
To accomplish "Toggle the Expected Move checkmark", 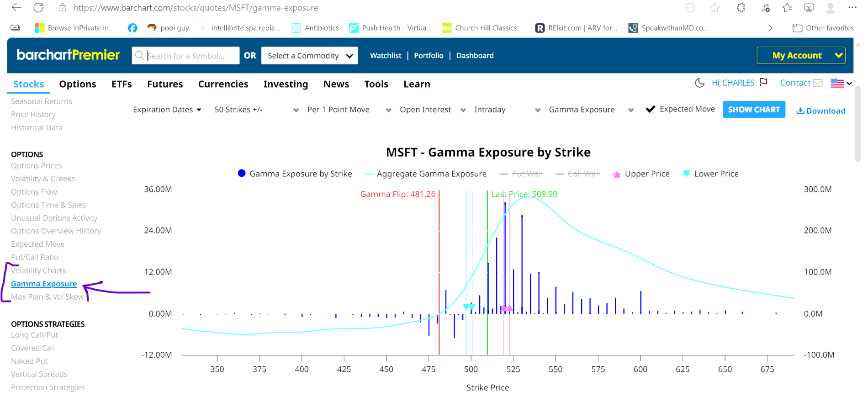I will (651, 109).
